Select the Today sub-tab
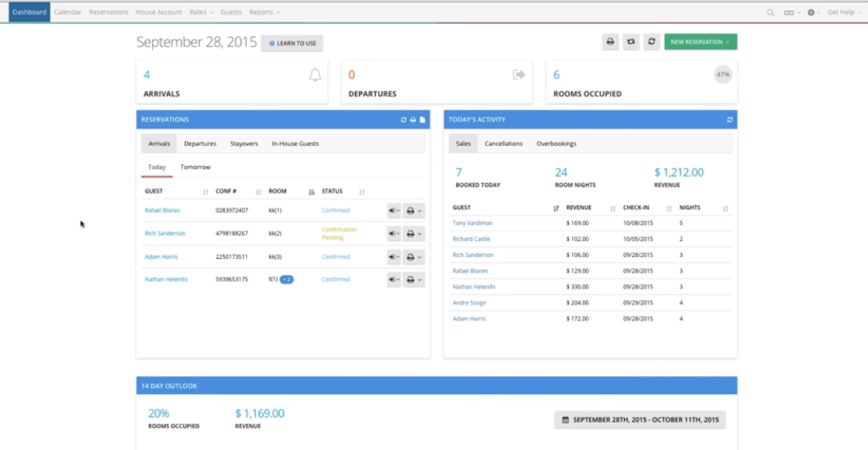 coord(157,168)
